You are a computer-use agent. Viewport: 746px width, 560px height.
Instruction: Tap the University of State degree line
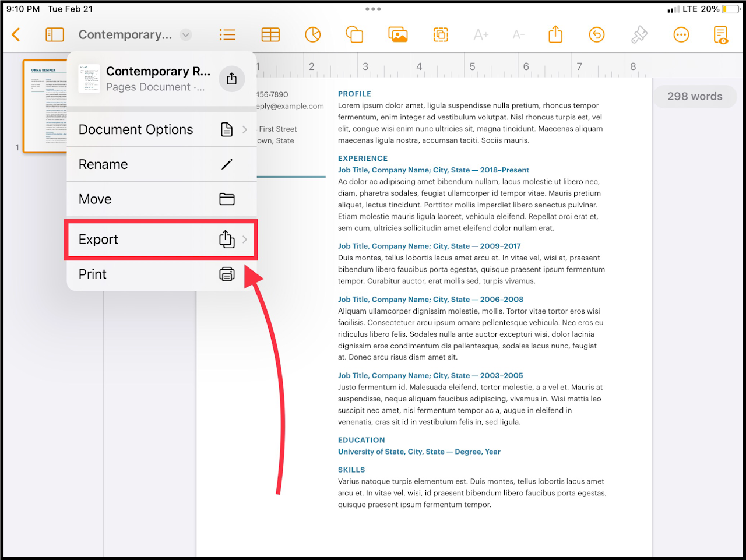(419, 452)
